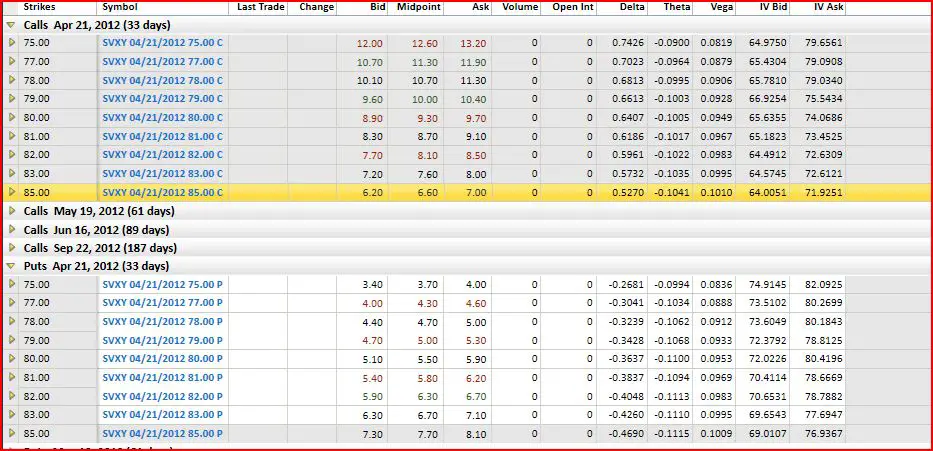Screen dimensions: 933x451
Task: Select the 71.9251 IV Ask value
Action: (x=823, y=193)
